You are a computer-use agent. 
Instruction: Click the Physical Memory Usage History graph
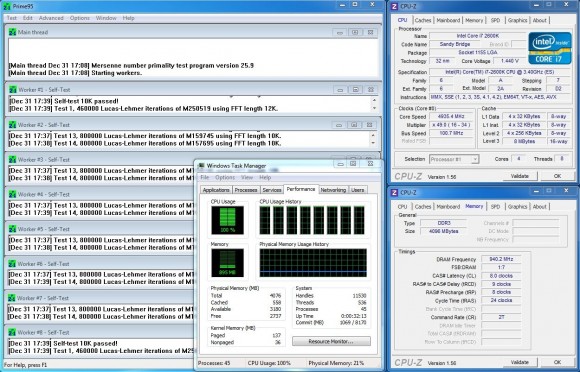click(313, 263)
